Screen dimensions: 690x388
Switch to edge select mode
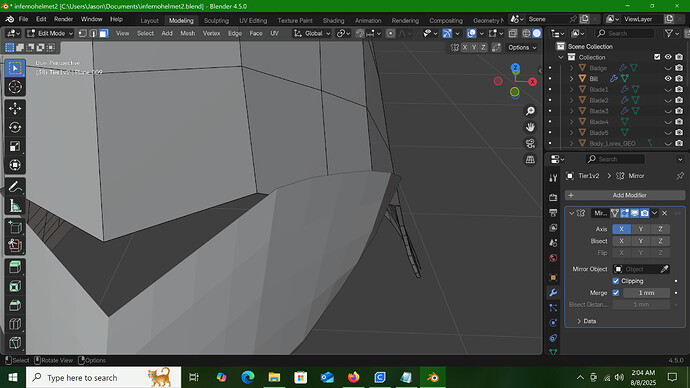click(x=93, y=33)
